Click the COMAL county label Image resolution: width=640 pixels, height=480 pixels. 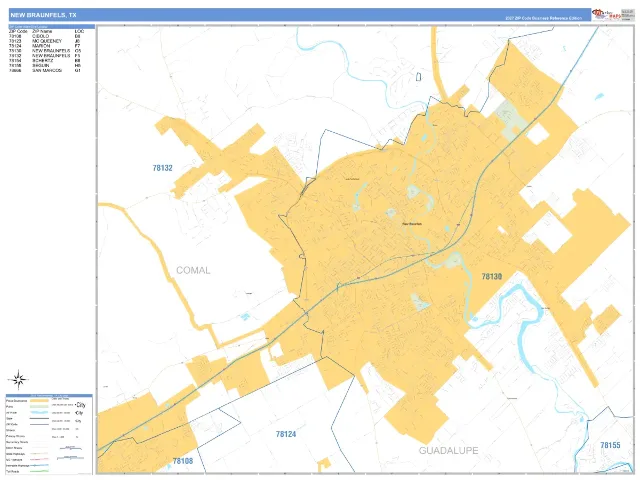tap(193, 270)
